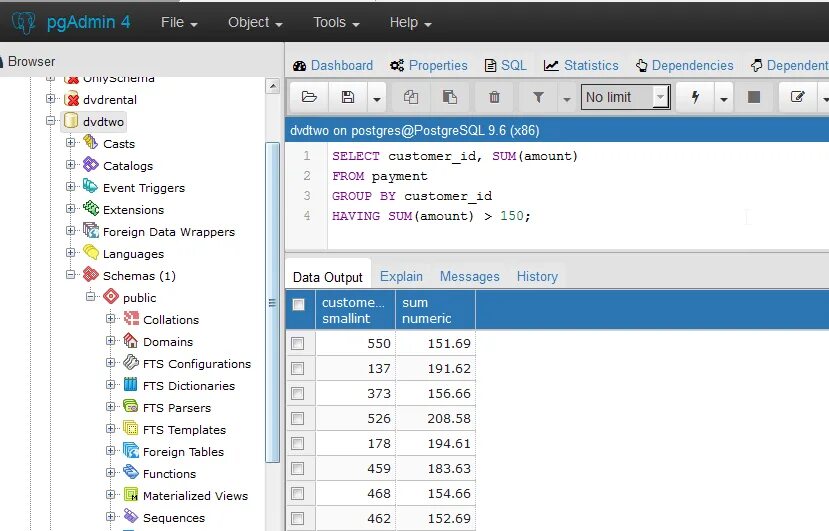This screenshot has height=531, width=829.
Task: Select the Collations node icon
Action: (131, 319)
